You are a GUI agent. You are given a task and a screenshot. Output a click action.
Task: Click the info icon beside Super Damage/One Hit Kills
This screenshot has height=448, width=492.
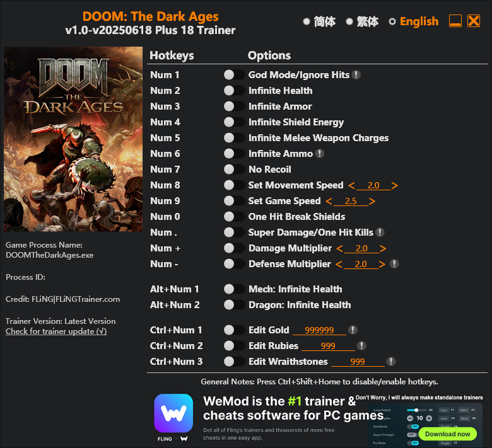click(380, 233)
